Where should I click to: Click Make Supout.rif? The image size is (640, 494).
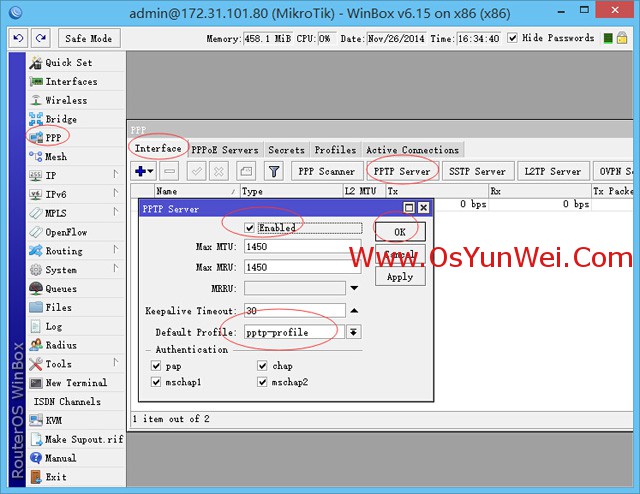76,439
